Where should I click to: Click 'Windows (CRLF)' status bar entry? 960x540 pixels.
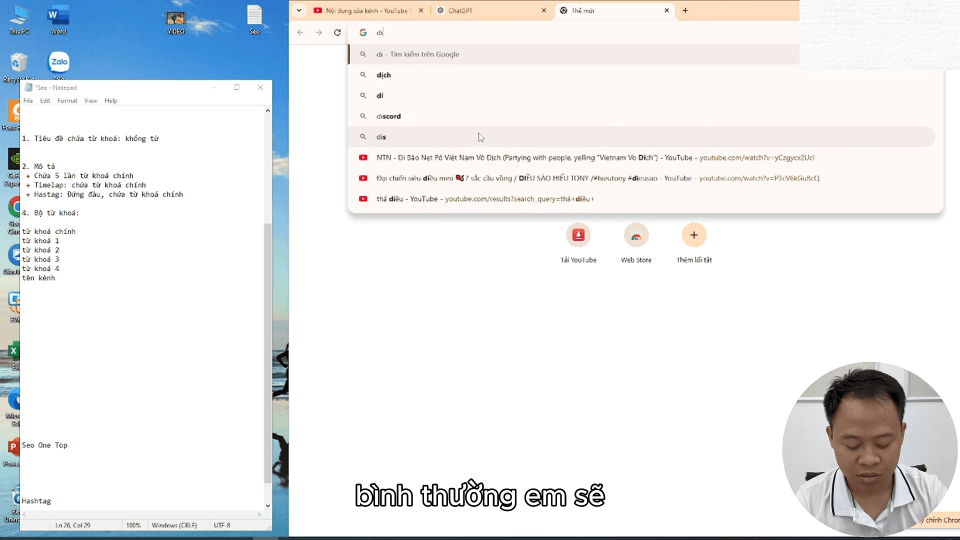174,525
